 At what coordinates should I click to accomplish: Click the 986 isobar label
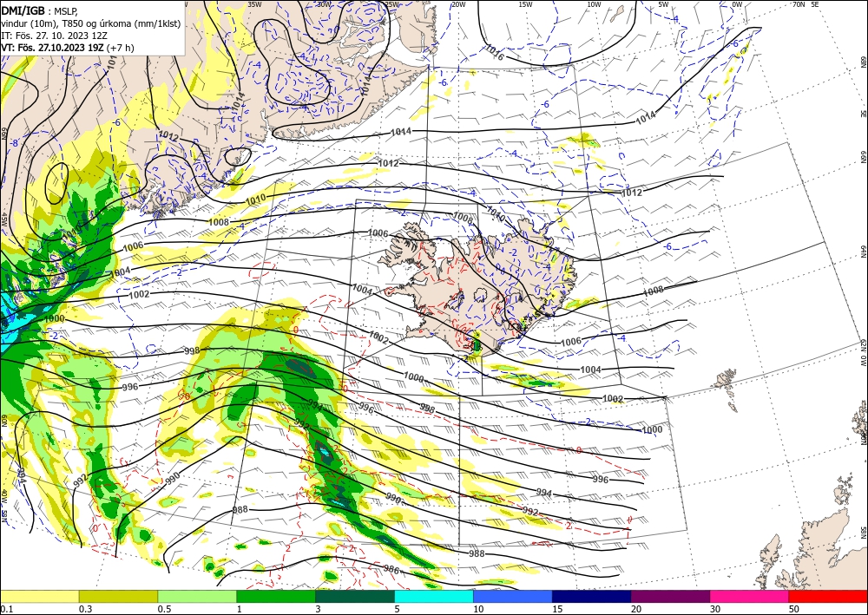(x=391, y=568)
